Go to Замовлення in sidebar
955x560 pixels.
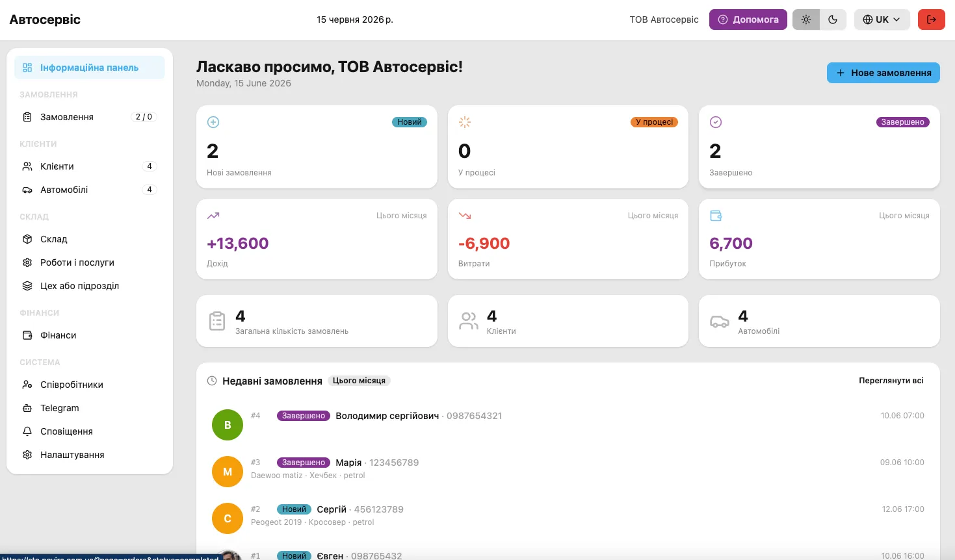pos(90,117)
